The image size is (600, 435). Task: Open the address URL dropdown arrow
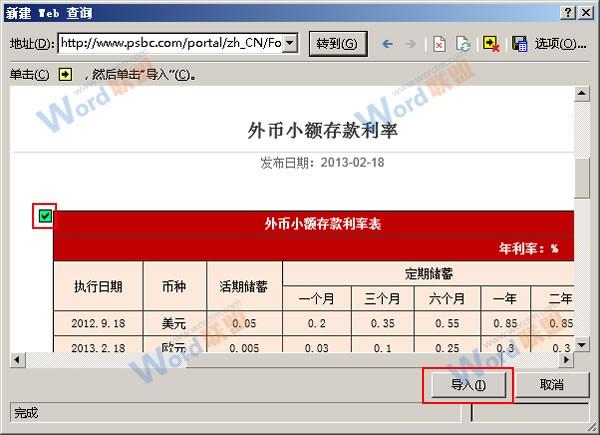tap(290, 43)
